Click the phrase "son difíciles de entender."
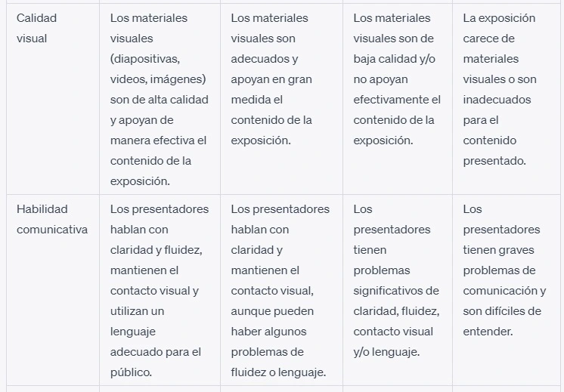This screenshot has width=564, height=392. coord(502,321)
